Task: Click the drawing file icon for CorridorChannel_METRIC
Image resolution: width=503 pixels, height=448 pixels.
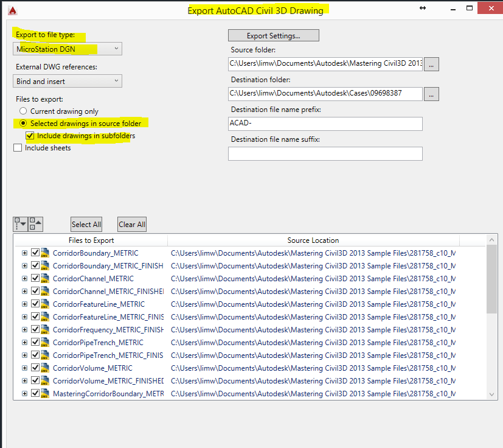Action: (x=45, y=278)
